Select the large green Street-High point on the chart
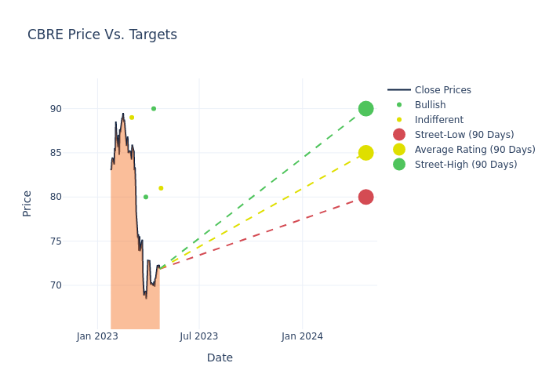549x392 pixels. click(x=365, y=109)
